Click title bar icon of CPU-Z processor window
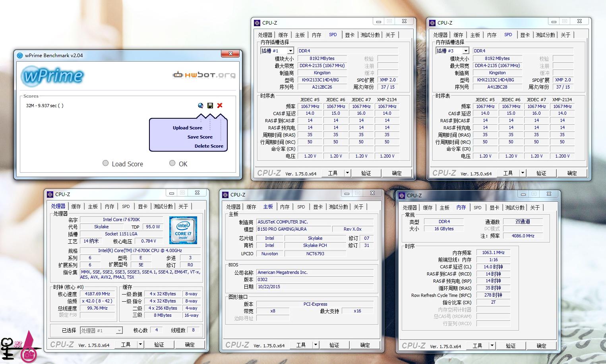Viewport: 606px width, 364px height. tap(50, 195)
